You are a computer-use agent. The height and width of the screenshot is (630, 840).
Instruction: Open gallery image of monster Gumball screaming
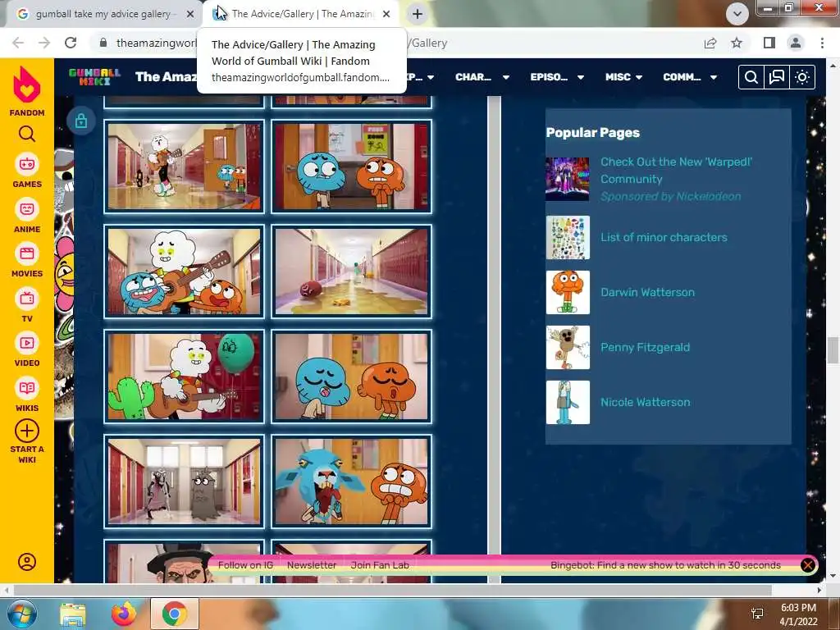pyautogui.click(x=351, y=481)
